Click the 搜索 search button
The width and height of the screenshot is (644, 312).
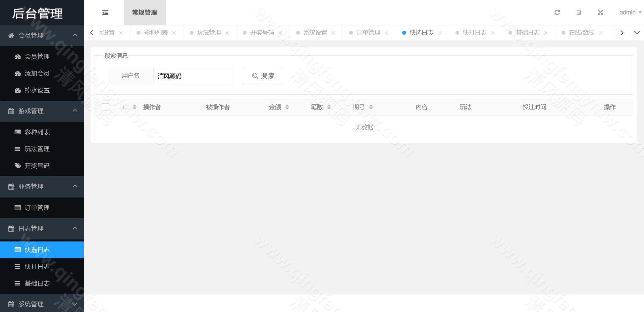tap(262, 76)
